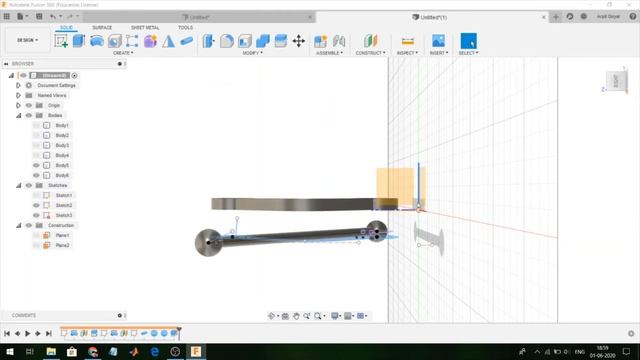Expand the Named Views node
The width and height of the screenshot is (640, 360).
click(x=18, y=95)
